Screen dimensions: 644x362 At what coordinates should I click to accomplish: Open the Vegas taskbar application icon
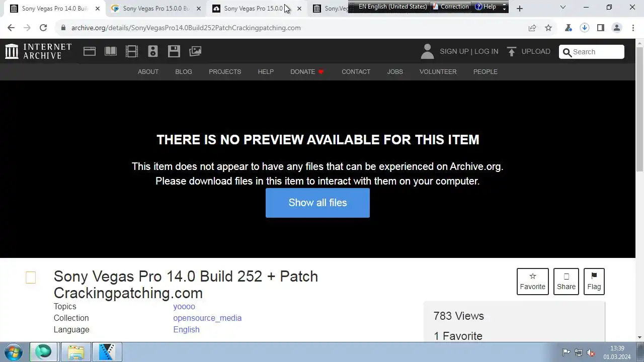click(x=107, y=352)
